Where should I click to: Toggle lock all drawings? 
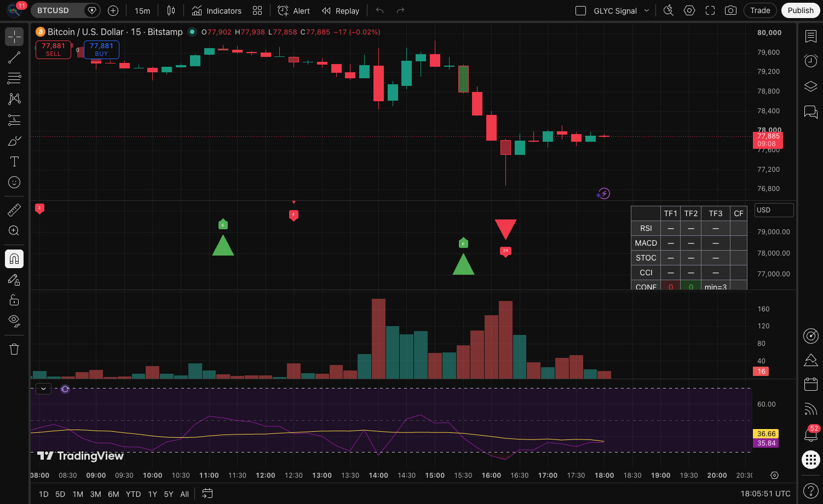(x=14, y=300)
